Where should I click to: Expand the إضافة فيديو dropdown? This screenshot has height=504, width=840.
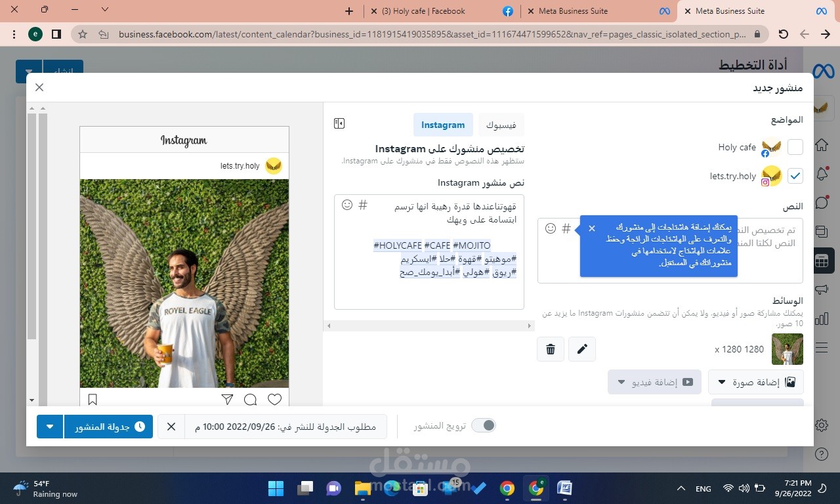pos(654,382)
